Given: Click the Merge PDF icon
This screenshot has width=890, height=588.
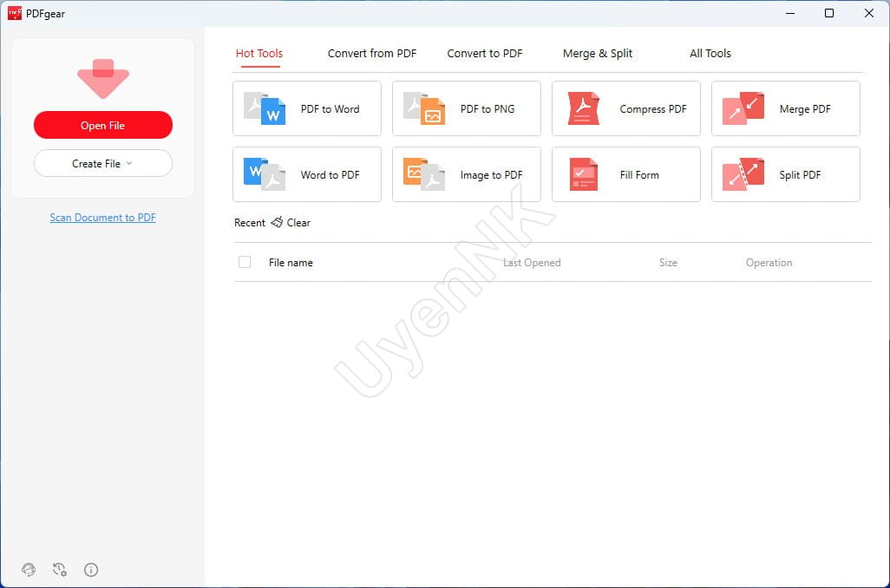Looking at the screenshot, I should coord(743,108).
